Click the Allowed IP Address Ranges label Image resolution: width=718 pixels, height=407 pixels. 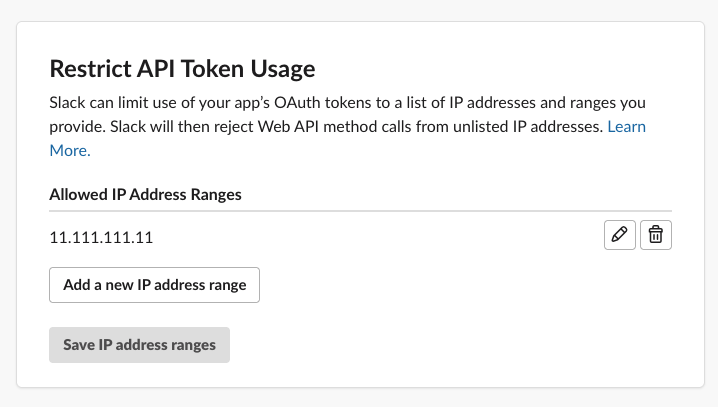(145, 193)
